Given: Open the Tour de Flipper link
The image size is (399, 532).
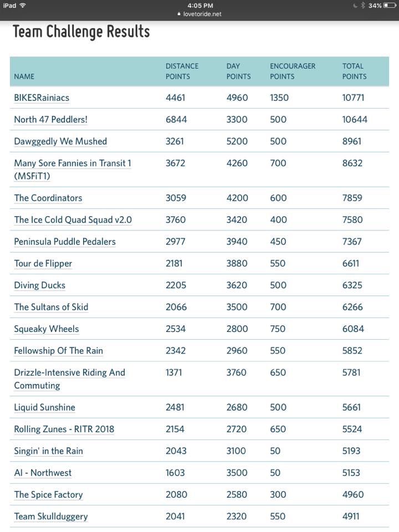Looking at the screenshot, I should pyautogui.click(x=43, y=263).
